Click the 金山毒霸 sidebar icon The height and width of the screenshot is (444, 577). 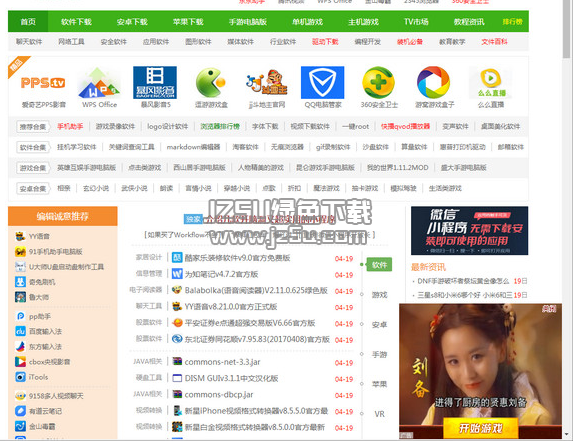point(20,426)
